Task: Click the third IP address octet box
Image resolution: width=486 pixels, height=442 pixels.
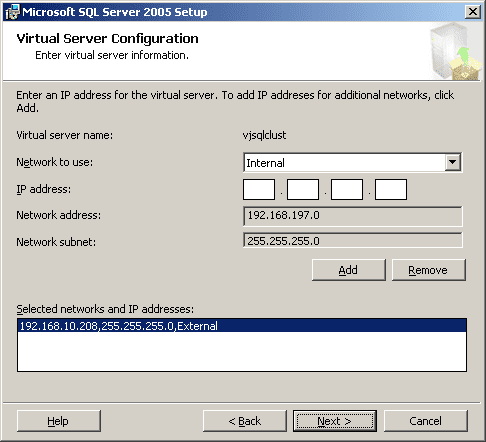Action: point(347,189)
